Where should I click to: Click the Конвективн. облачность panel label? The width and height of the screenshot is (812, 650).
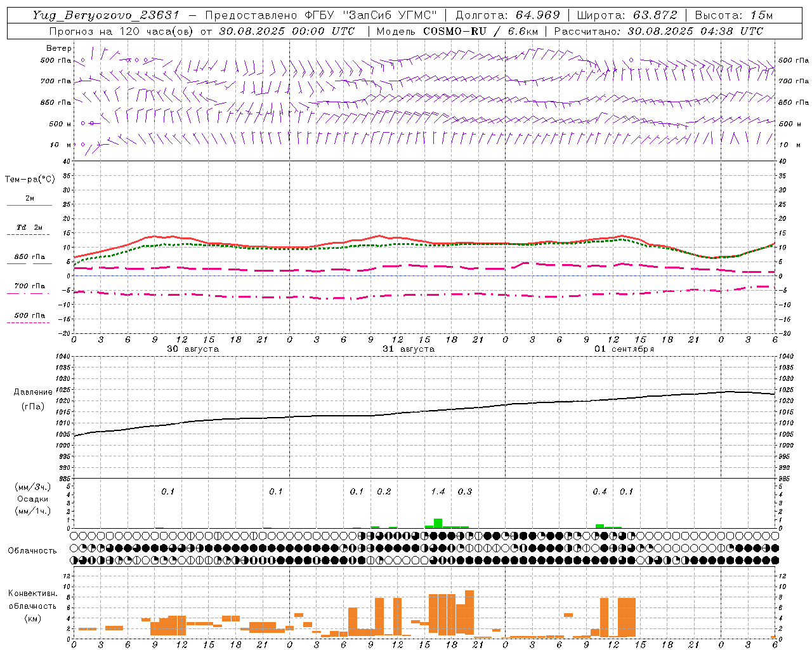tap(32, 599)
